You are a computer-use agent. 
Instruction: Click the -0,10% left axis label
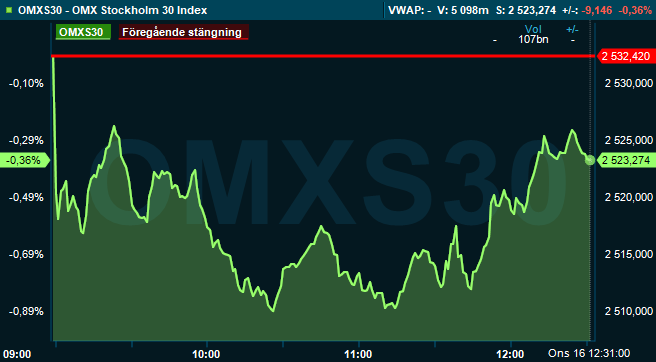point(26,84)
